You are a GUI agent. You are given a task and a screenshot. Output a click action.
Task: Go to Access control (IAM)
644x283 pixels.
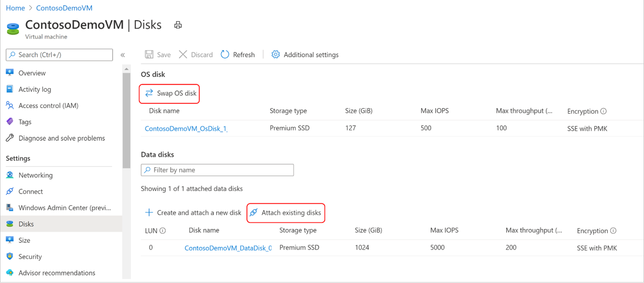48,106
